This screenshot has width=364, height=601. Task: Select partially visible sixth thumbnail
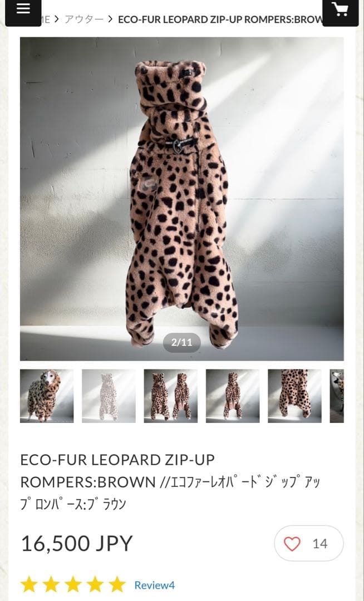[337, 396]
